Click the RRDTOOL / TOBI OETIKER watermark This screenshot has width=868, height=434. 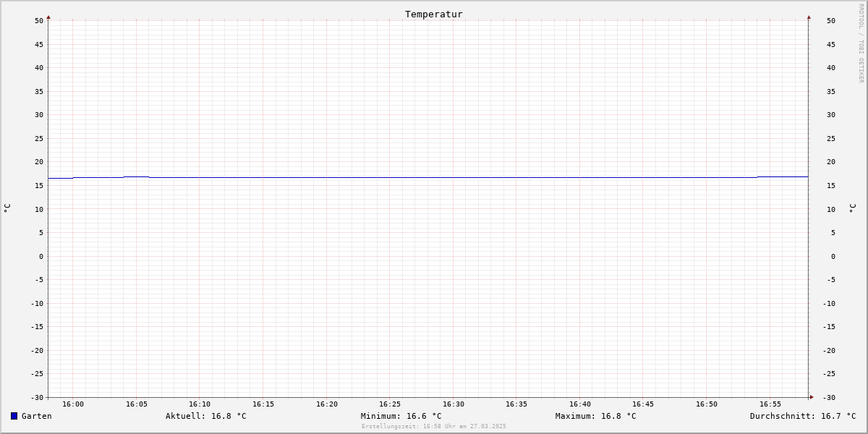point(861,43)
